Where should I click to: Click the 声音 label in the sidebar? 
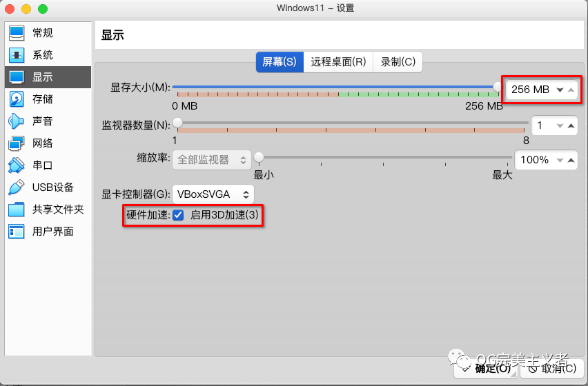(x=42, y=121)
